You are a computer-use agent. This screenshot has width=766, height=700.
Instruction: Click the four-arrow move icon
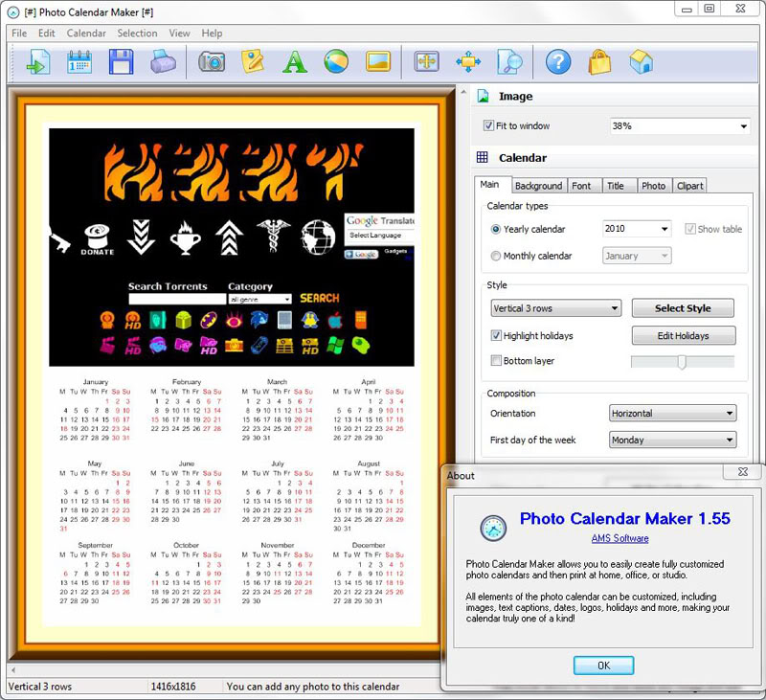(468, 62)
